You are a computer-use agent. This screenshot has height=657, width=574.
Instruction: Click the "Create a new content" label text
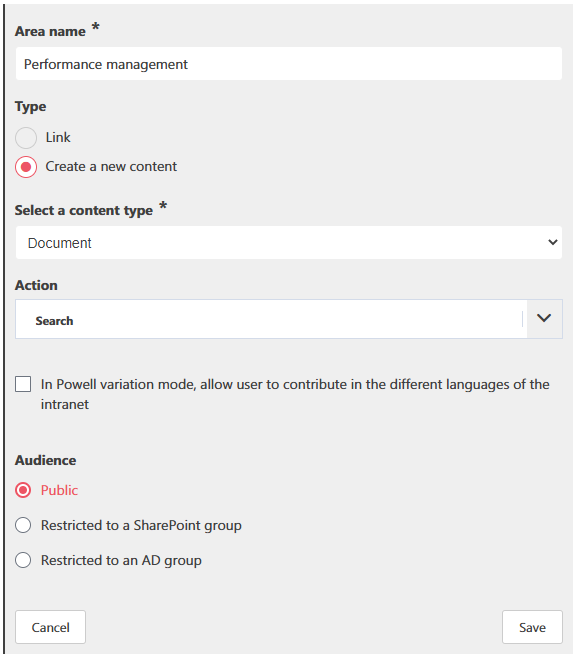tap(111, 166)
